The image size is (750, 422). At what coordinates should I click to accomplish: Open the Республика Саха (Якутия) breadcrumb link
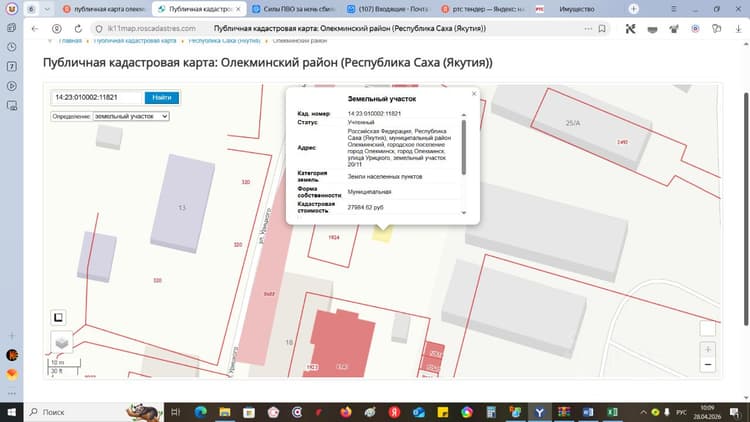coord(224,41)
